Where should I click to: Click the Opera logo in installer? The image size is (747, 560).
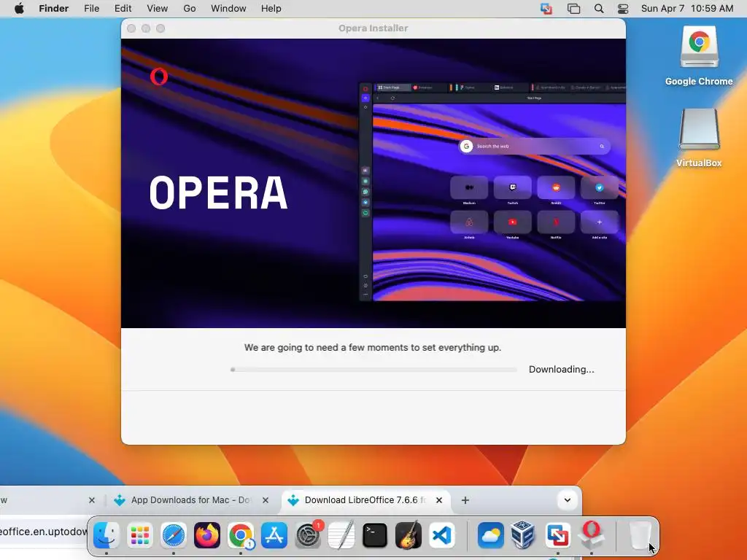(158, 77)
